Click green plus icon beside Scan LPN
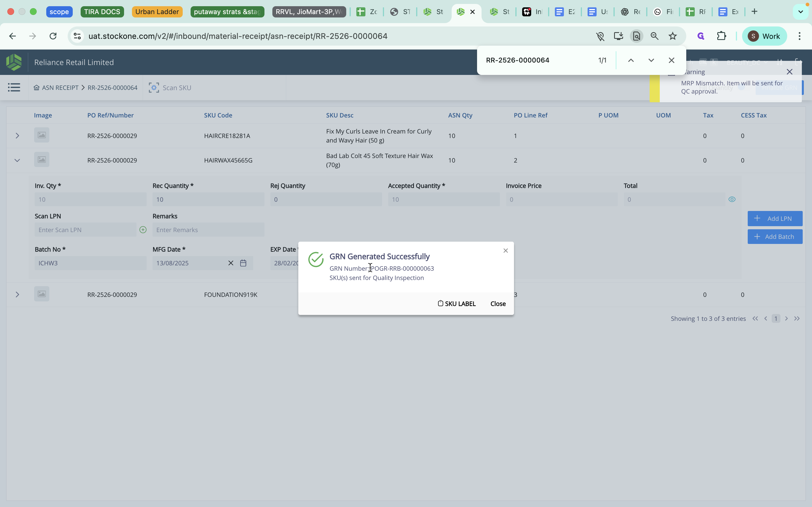 click(x=143, y=230)
